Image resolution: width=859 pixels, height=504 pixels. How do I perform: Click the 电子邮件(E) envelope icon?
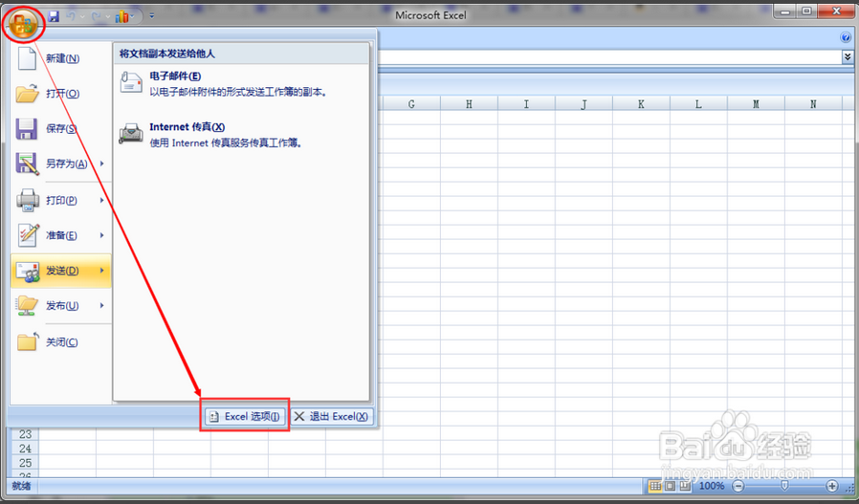tap(131, 82)
